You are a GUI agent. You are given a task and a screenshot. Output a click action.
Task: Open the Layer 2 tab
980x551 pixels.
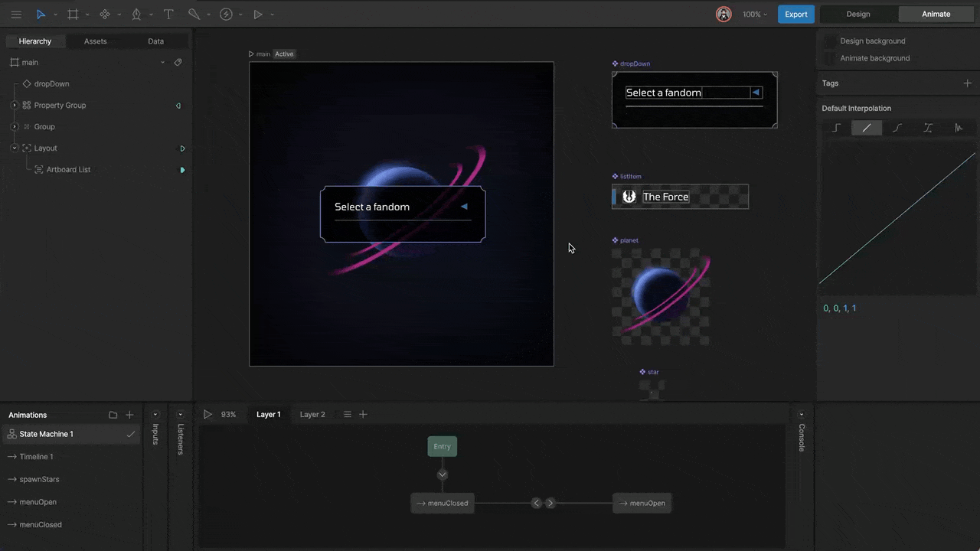tap(312, 415)
